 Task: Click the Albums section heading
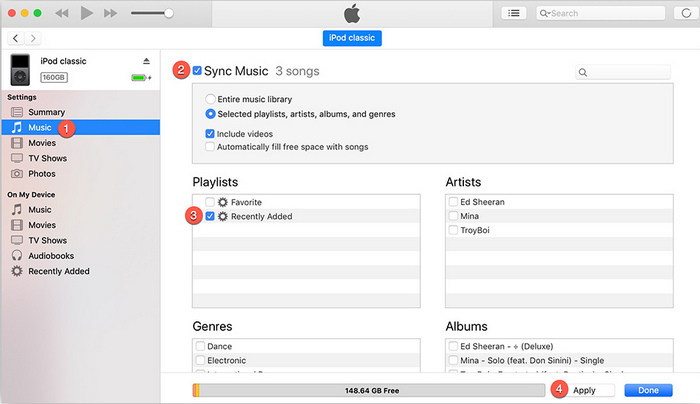pos(467,326)
